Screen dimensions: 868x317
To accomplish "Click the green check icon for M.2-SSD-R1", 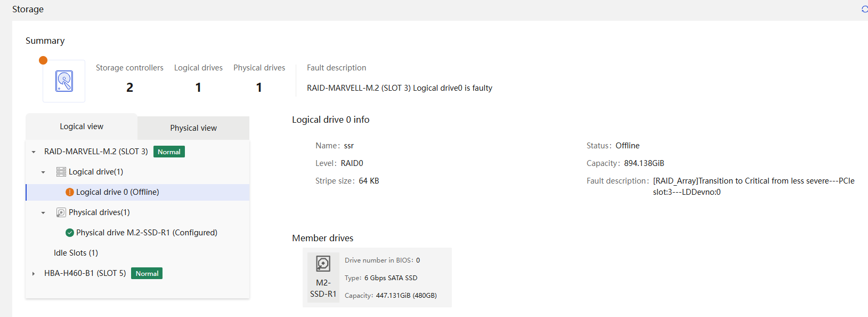I will (70, 233).
